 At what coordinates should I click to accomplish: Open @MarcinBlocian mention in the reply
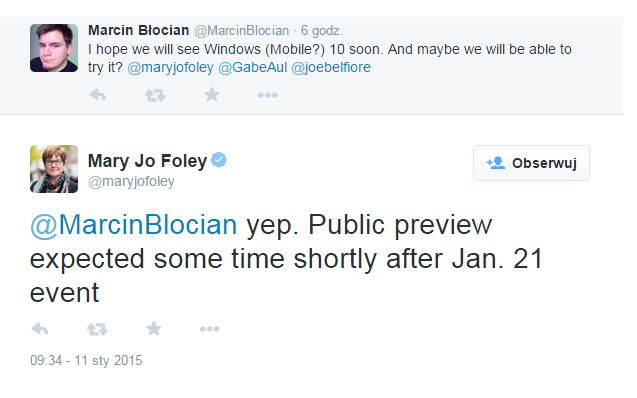pyautogui.click(x=134, y=225)
